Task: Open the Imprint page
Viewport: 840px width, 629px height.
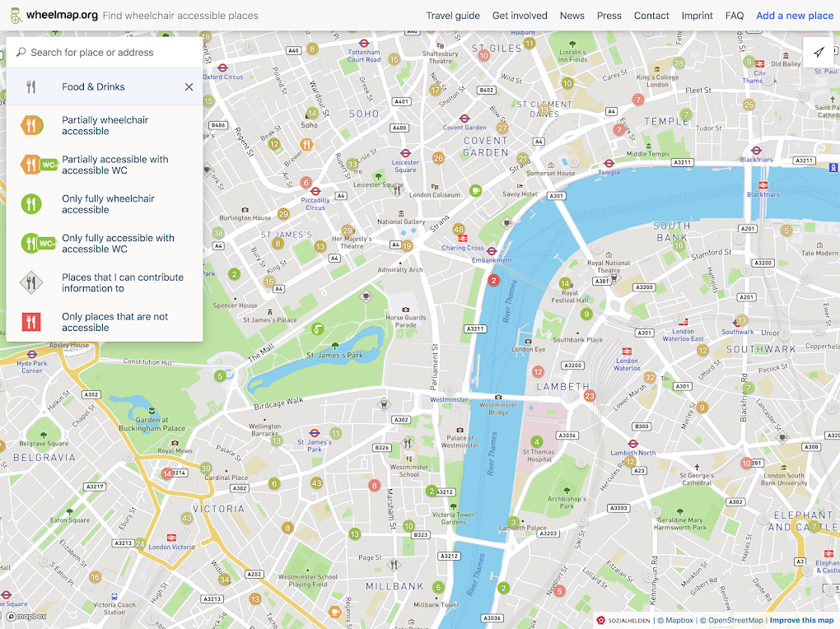Action: [x=697, y=16]
